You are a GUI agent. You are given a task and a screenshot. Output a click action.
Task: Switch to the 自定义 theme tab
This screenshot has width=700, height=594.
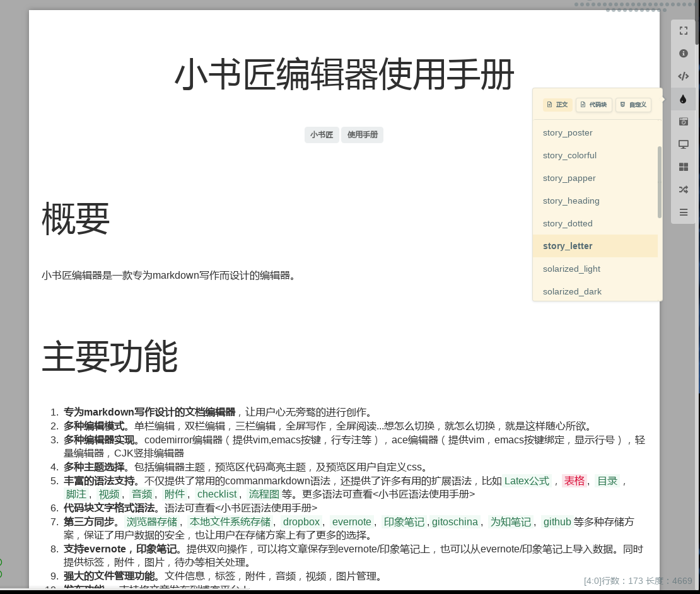tap(634, 105)
